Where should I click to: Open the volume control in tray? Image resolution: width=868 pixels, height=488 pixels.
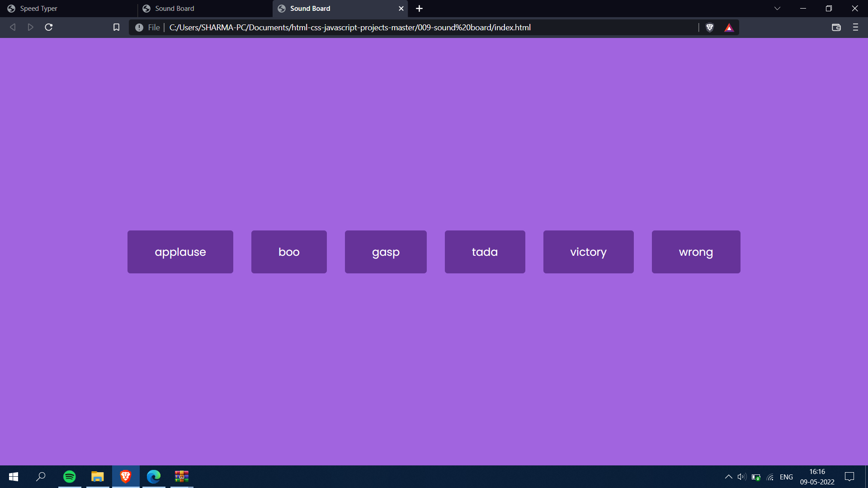click(x=741, y=477)
